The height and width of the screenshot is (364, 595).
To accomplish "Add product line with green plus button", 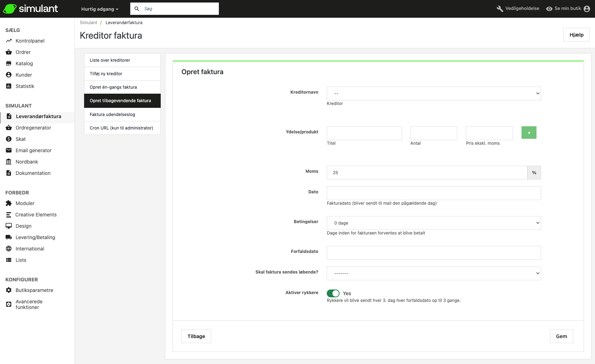I will pos(529,133).
